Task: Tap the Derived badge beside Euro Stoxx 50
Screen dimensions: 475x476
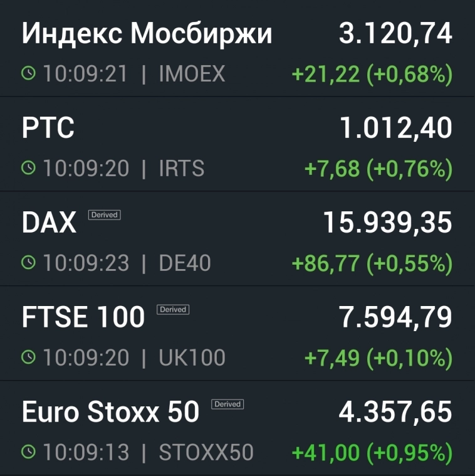Action: (227, 405)
